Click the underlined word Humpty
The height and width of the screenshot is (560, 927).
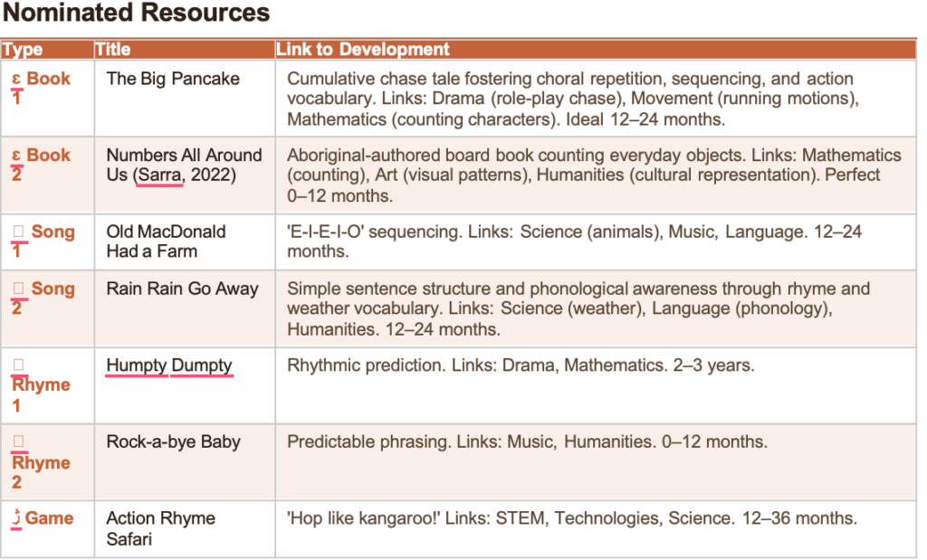pos(137,365)
